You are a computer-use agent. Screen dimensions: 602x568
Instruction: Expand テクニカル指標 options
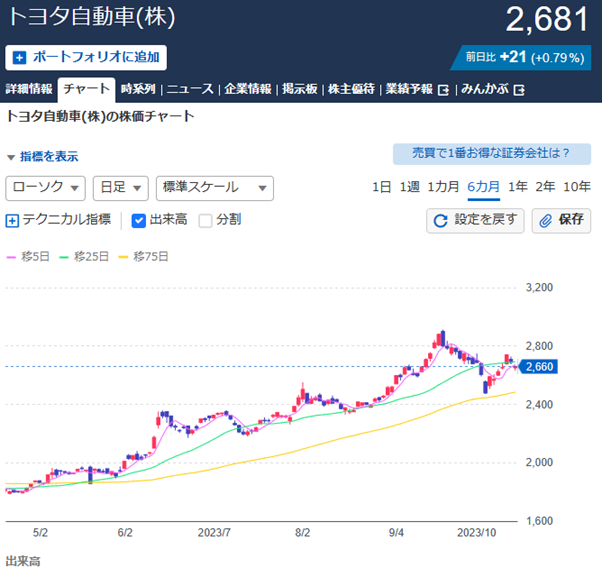tap(58, 220)
